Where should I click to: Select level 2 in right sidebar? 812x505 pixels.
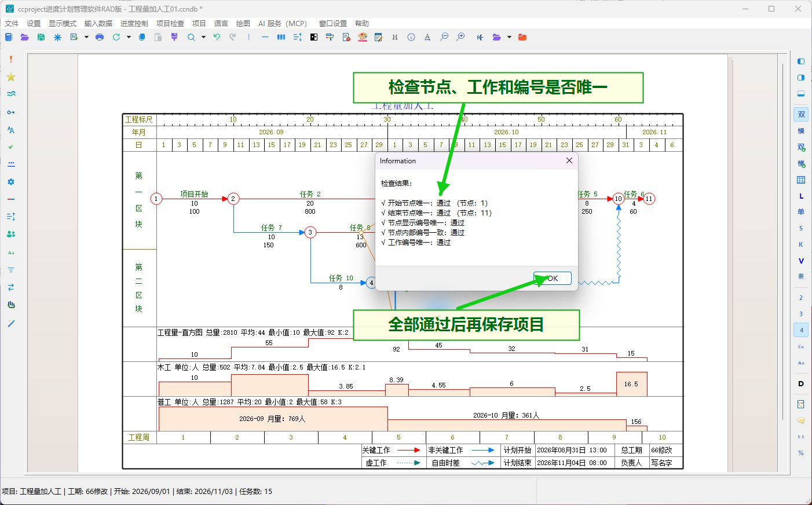801,298
